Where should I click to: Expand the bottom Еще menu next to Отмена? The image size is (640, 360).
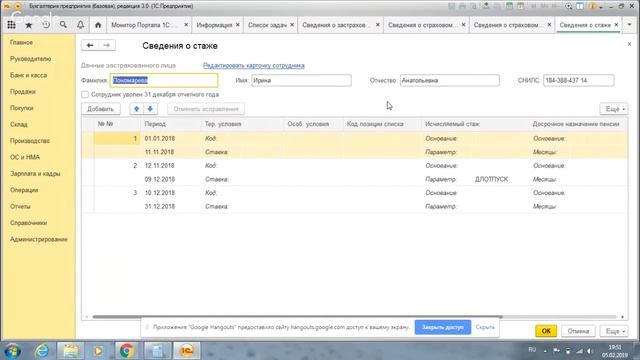pos(614,331)
